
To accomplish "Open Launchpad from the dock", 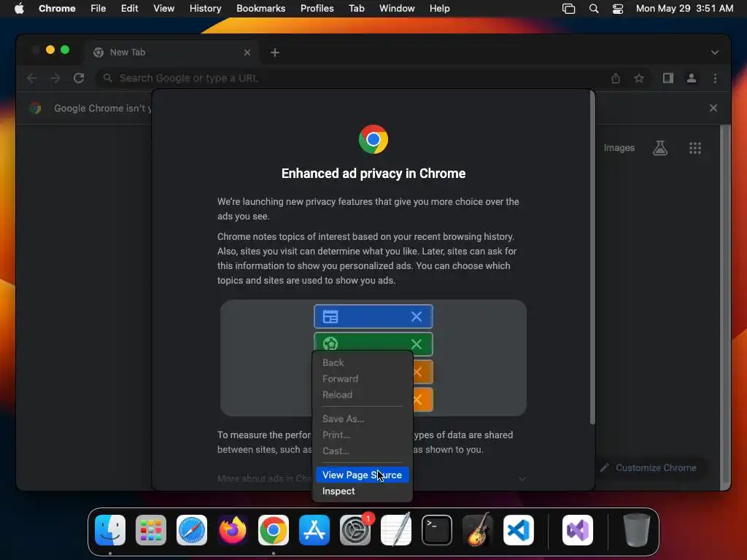I will click(x=151, y=530).
